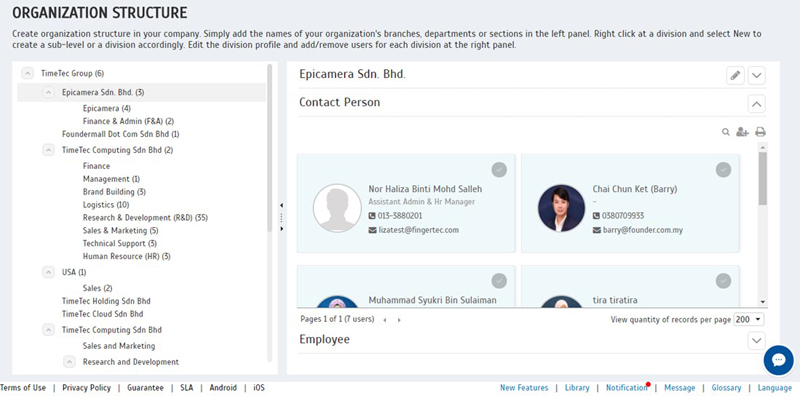800x396 pixels.
Task: Click the left-panel collapse arrow on the divider
Action: (282, 206)
